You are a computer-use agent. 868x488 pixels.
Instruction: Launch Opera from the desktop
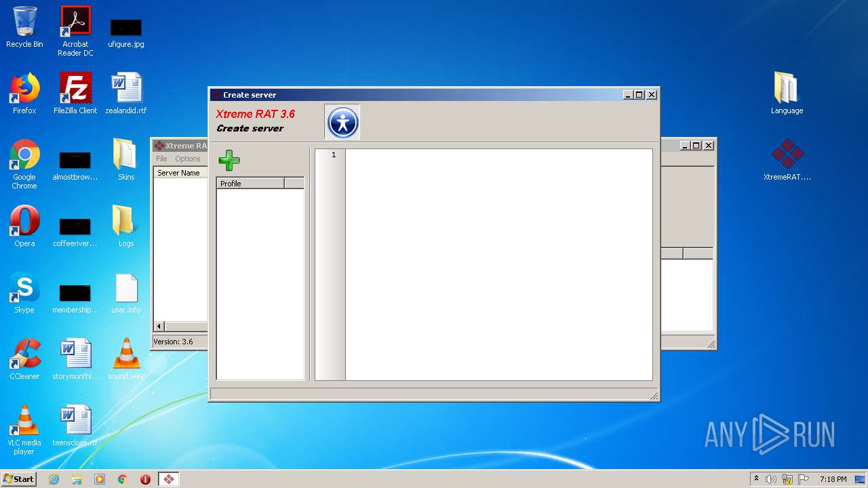pyautogui.click(x=24, y=227)
